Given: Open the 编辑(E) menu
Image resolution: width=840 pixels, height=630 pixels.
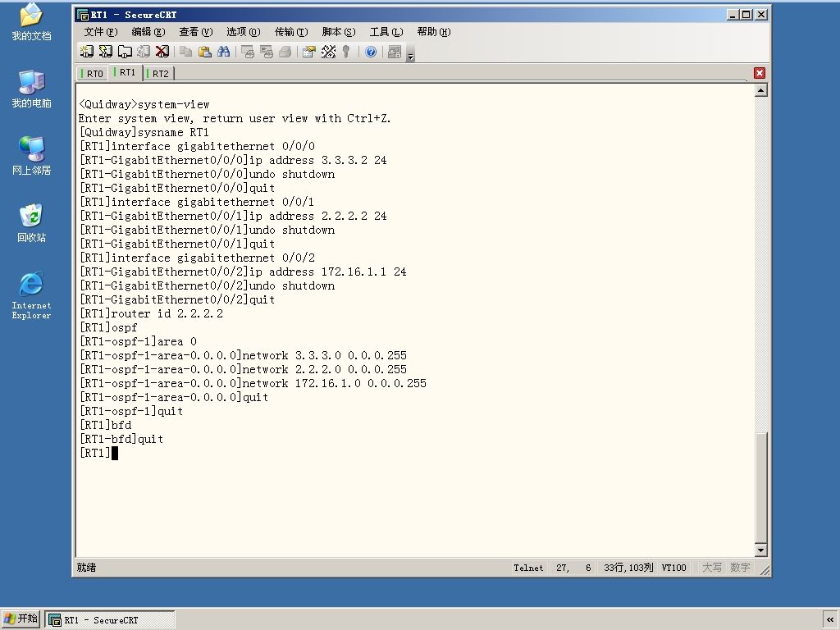Looking at the screenshot, I should pos(148,32).
